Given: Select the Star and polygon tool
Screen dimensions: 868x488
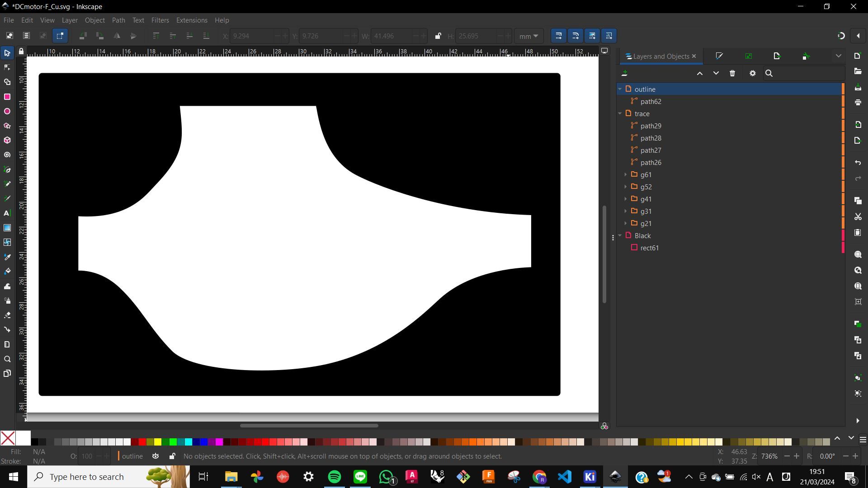Looking at the screenshot, I should point(7,126).
